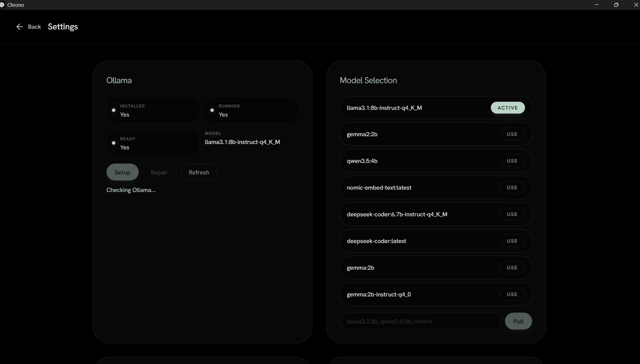This screenshot has height=364, width=640.
Task: Click the RUNNING status card
Action: click(252, 110)
